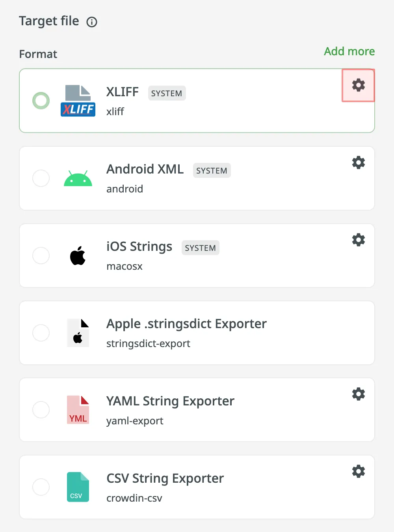Click the Apple .stringsdict Exporter icon
Viewport: 394px width, 532px height.
coord(78,333)
